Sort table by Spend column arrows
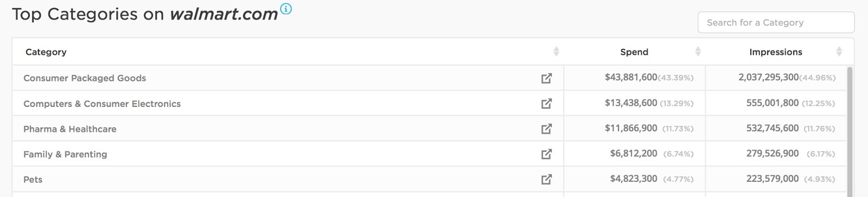Screen dimensions: 868x197 pyautogui.click(x=698, y=52)
